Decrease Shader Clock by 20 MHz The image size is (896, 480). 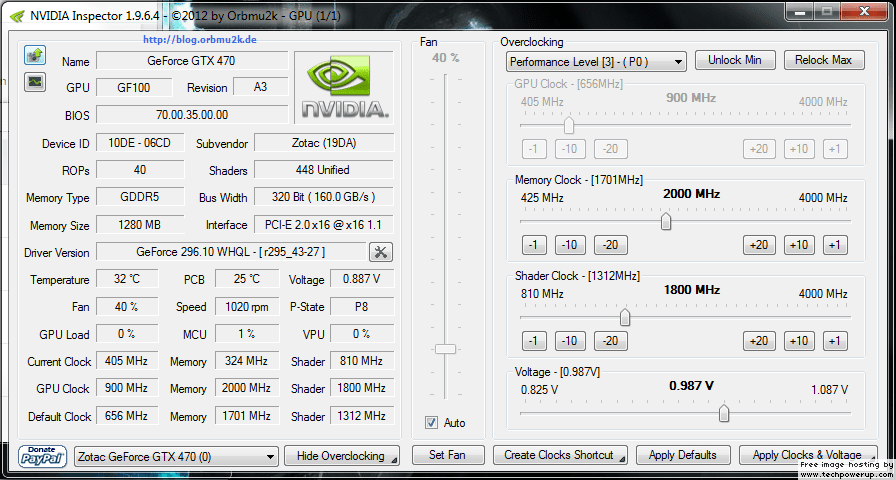tap(611, 341)
